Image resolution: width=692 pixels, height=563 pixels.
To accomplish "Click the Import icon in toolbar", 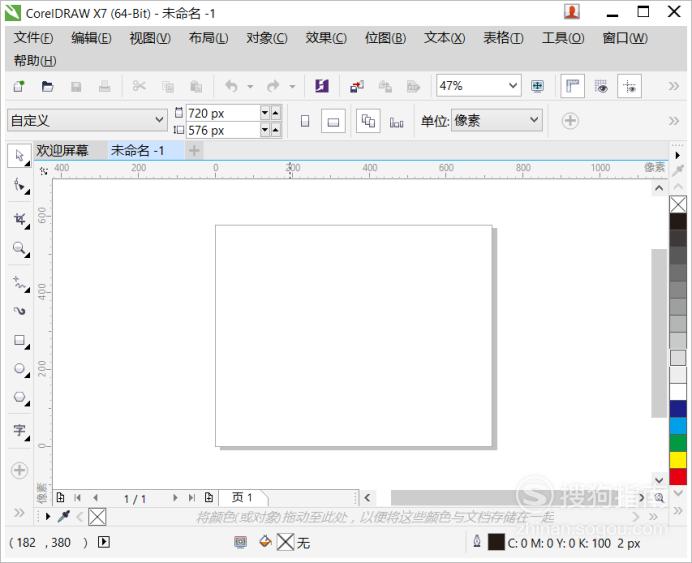I will tap(357, 86).
